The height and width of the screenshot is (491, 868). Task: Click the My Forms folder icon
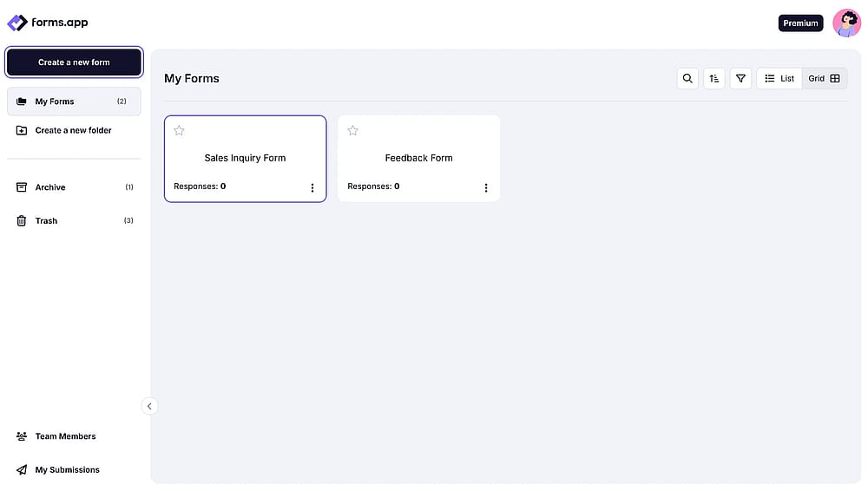[x=22, y=101]
